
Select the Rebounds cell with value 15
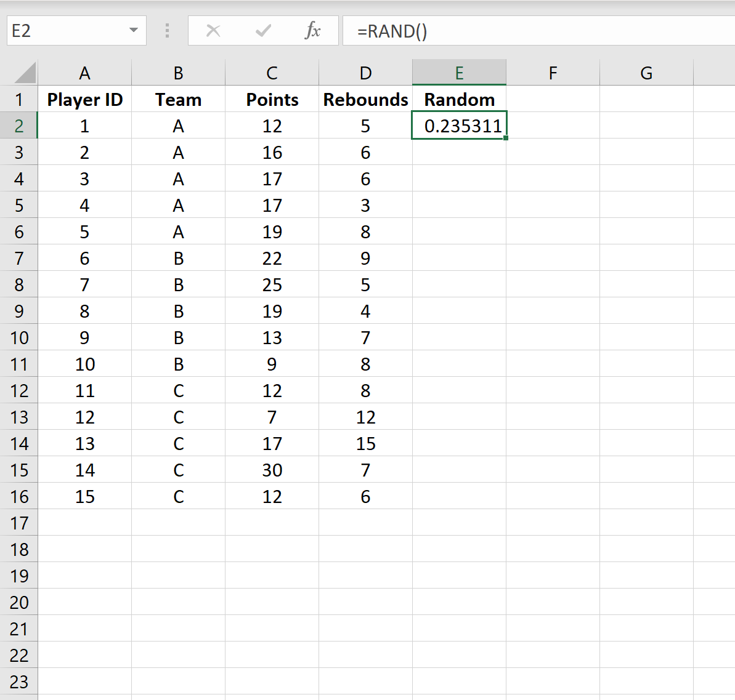[x=365, y=444]
